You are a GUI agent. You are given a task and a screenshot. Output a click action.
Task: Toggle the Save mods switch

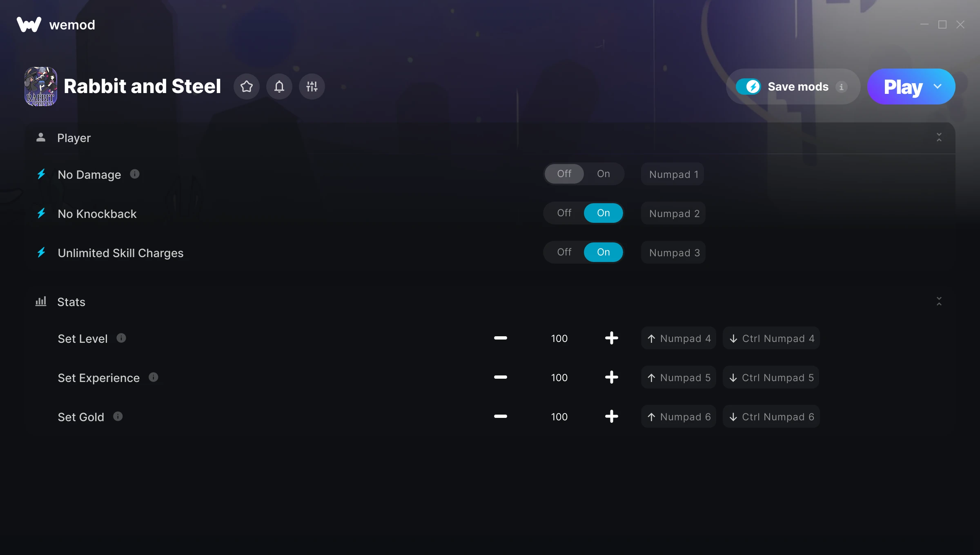coord(748,87)
